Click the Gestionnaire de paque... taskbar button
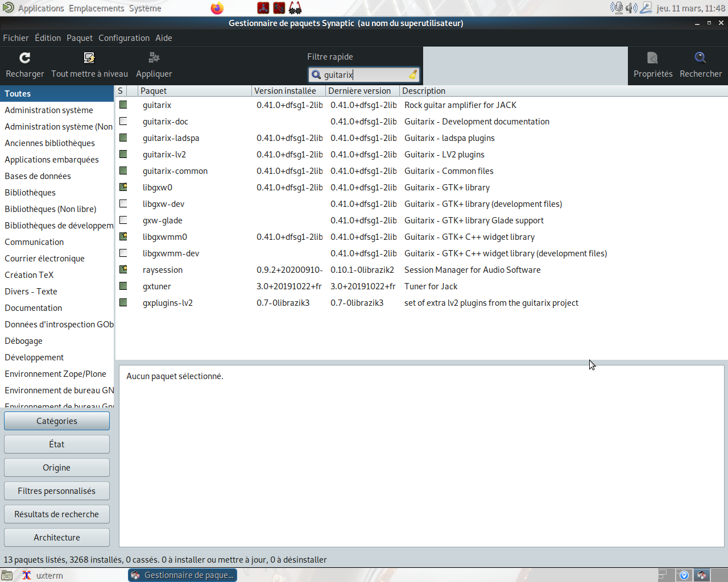The height and width of the screenshot is (582, 728). (x=183, y=575)
